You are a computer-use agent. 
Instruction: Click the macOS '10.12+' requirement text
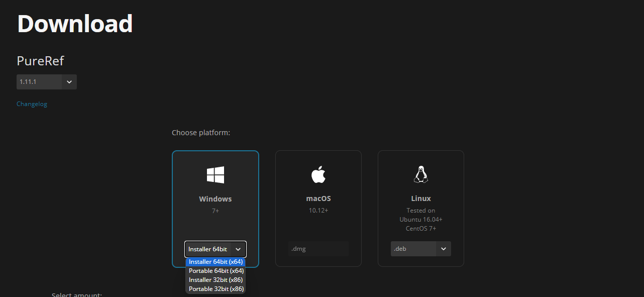point(318,211)
